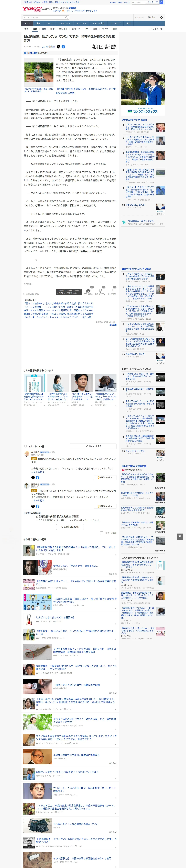Open related article 「ジャンプ読むな！」トイレに響いた怒声
Viewport: 186px width, 868px height.
(58, 307)
